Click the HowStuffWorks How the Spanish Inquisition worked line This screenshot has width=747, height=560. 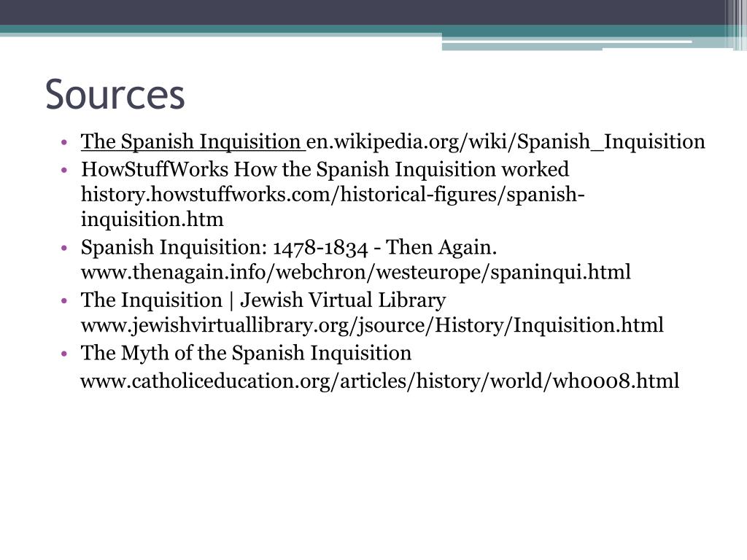[x=325, y=169]
